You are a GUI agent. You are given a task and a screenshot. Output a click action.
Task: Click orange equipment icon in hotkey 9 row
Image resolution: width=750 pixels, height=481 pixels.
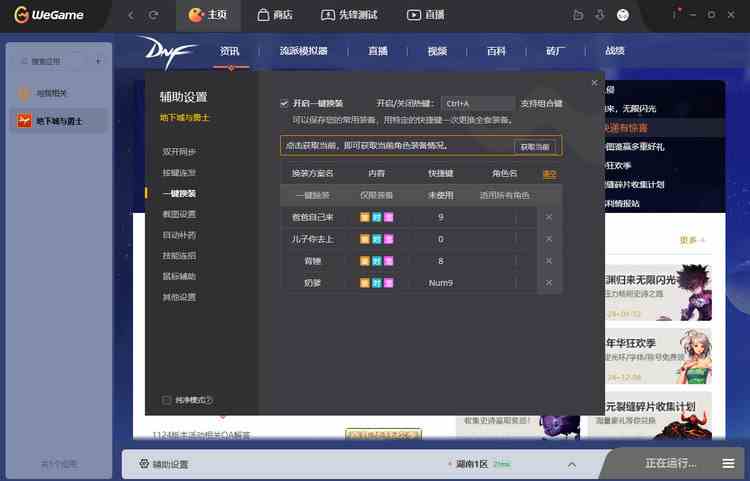point(364,218)
